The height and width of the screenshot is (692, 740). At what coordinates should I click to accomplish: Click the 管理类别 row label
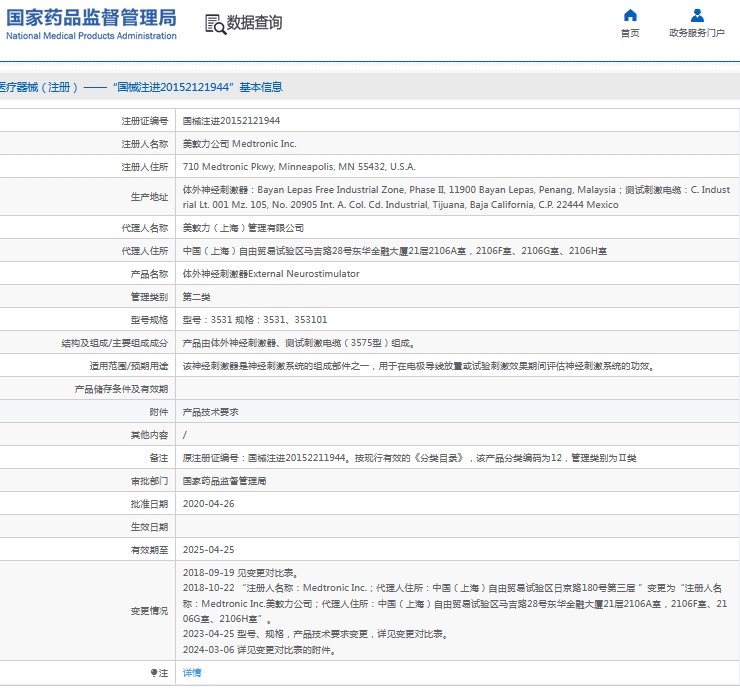(149, 296)
